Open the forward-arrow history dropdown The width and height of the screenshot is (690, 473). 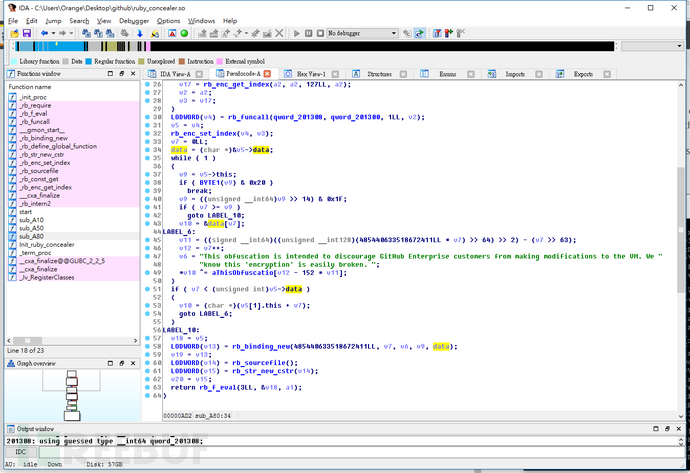[x=71, y=33]
